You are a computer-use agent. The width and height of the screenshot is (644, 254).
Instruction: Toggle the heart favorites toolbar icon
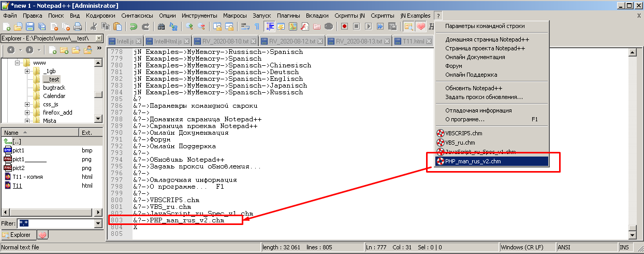(x=421, y=26)
